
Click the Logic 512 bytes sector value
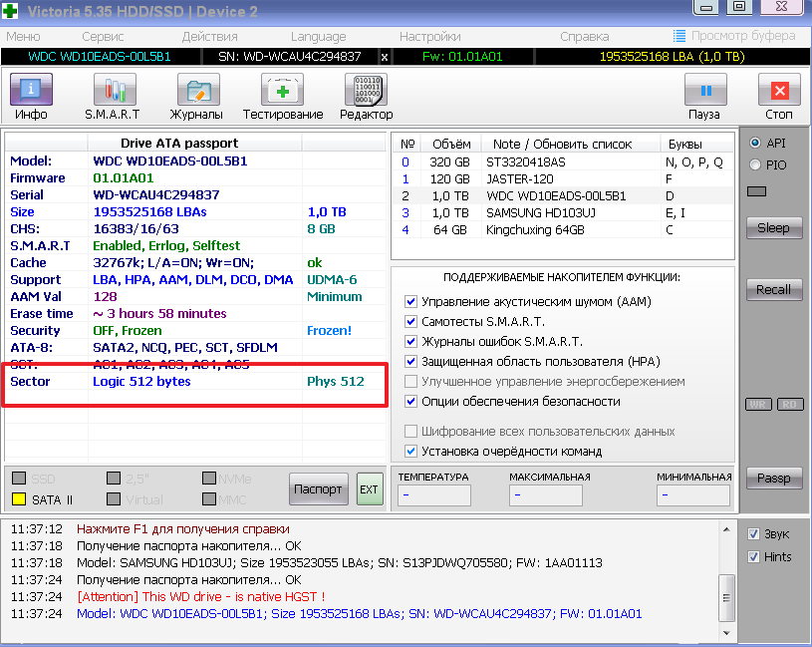click(x=141, y=381)
